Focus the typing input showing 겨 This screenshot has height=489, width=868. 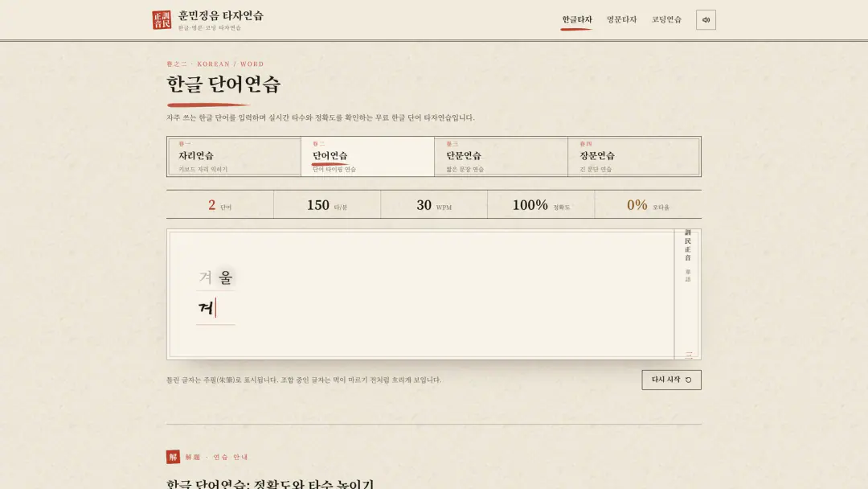pos(215,309)
